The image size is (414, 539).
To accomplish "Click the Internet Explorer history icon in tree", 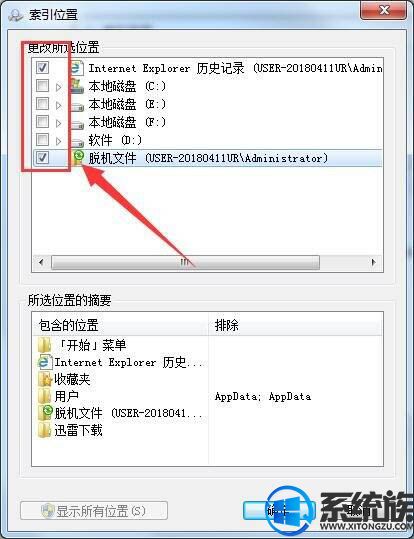I will pyautogui.click(x=77, y=68).
